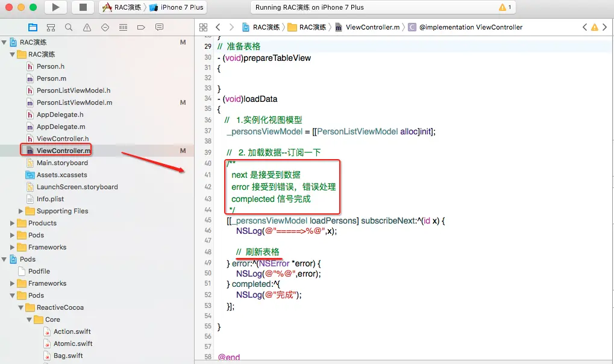Choose the iPhone 7 Plus device destination
This screenshot has height=364, width=614.
[177, 7]
